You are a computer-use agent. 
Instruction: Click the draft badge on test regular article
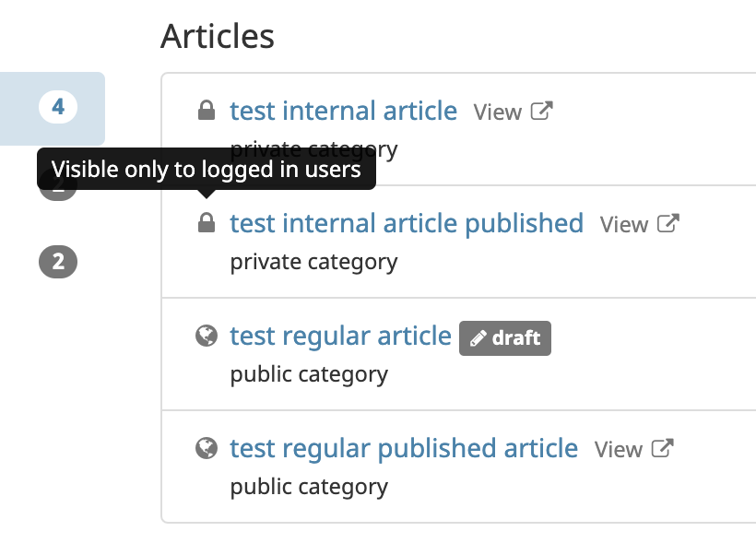tap(505, 338)
